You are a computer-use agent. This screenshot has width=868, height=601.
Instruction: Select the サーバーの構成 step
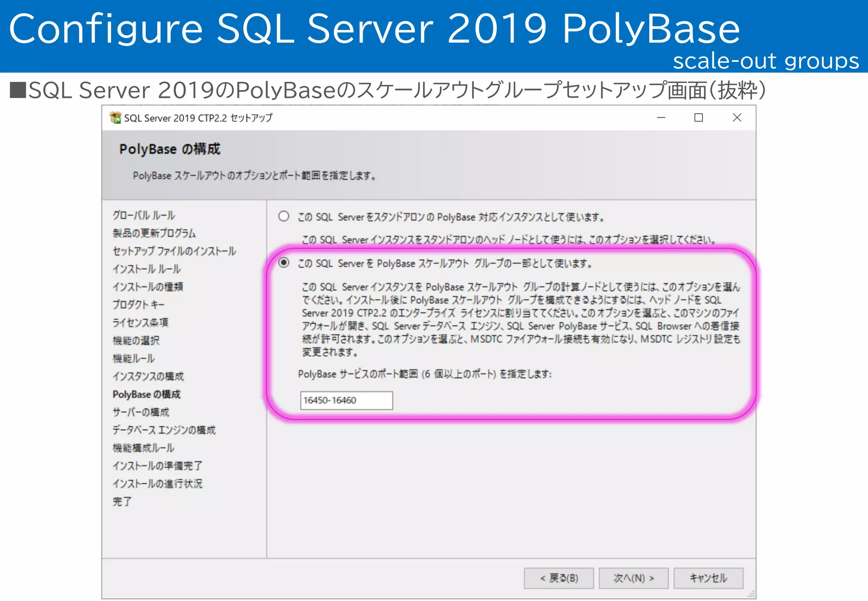click(x=141, y=412)
